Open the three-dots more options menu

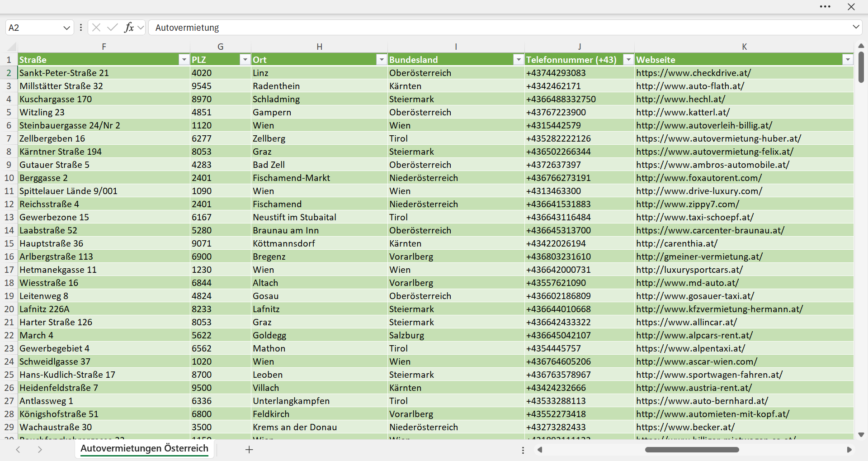[825, 7]
